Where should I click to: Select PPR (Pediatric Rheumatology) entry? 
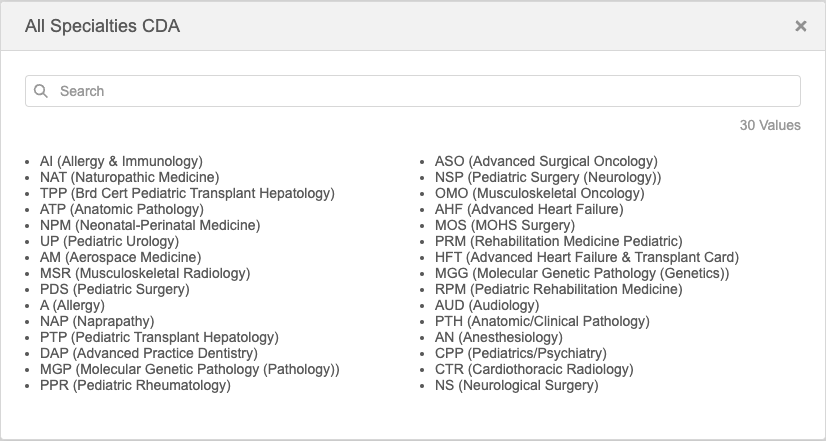click(135, 385)
